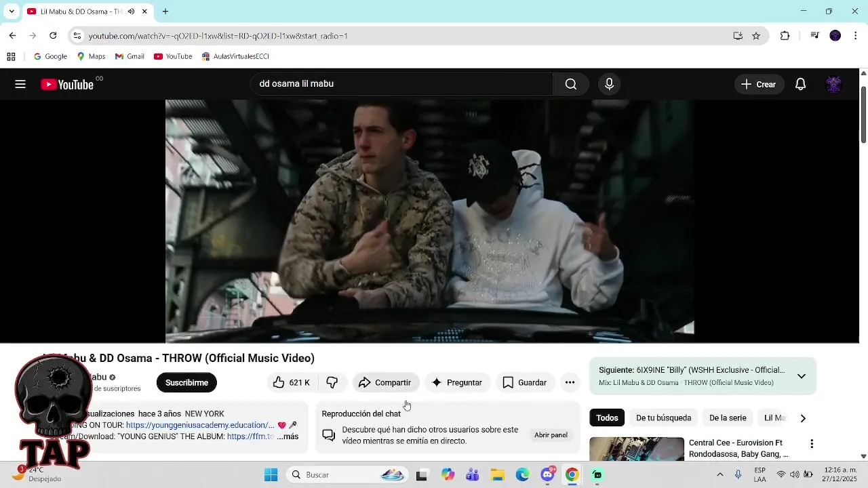Open the ffm.to album link

pos(250,436)
